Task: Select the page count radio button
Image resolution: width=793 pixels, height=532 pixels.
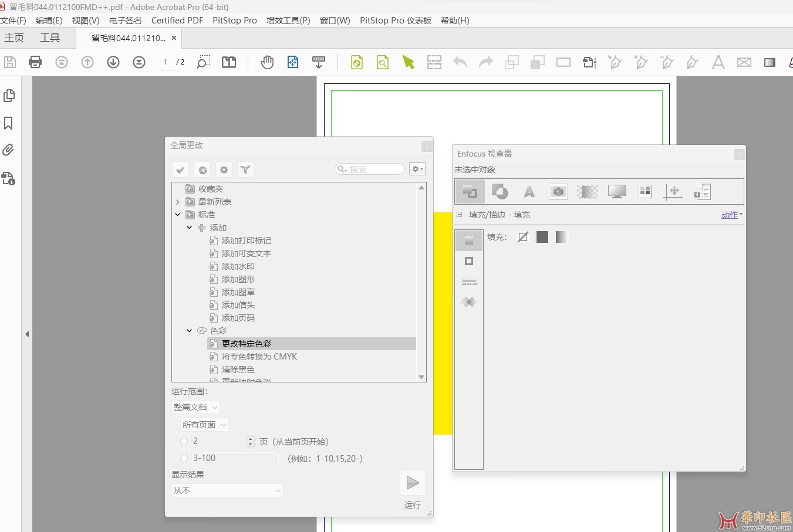Action: (184, 441)
